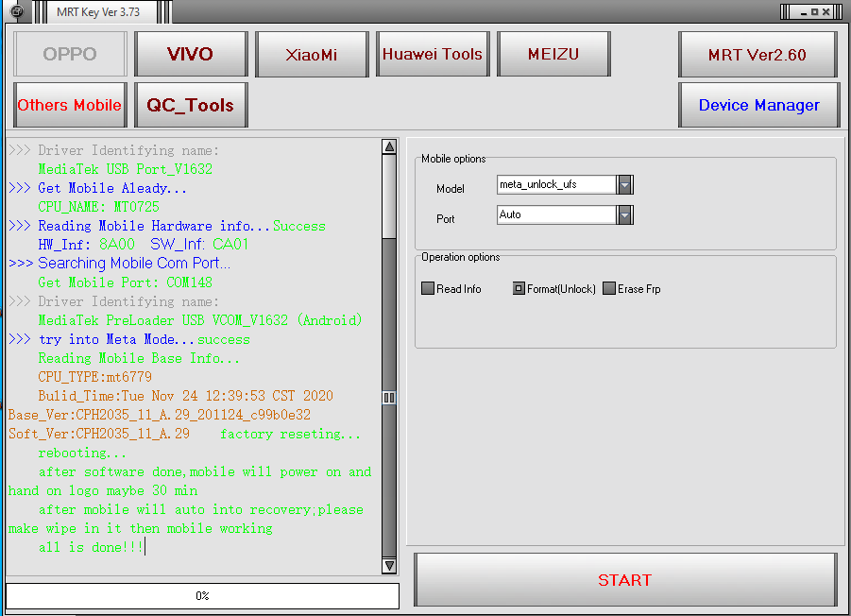
Task: Click 'MediaTek PreLoader USB VCOM_V1632' line
Action: (x=199, y=320)
